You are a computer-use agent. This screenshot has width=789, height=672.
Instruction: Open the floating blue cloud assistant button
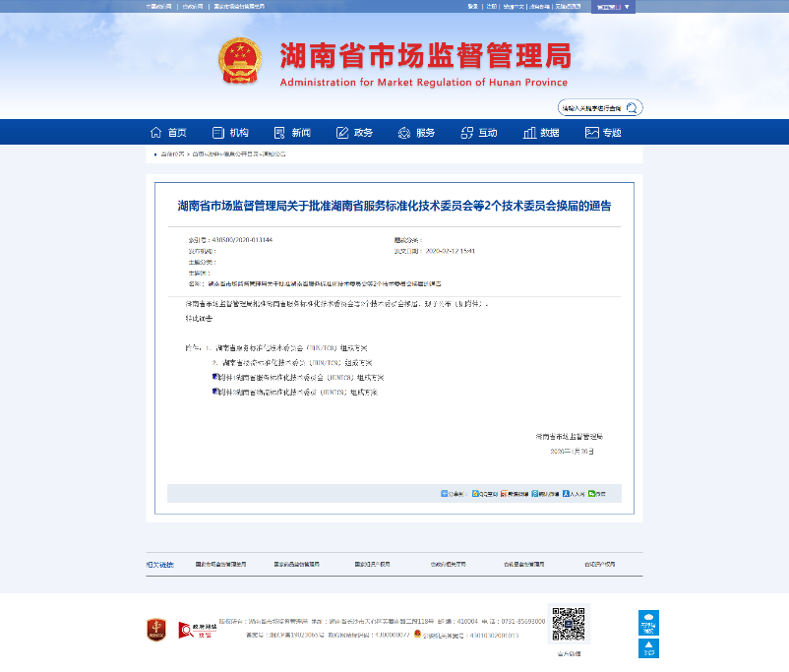pyautogui.click(x=648, y=622)
